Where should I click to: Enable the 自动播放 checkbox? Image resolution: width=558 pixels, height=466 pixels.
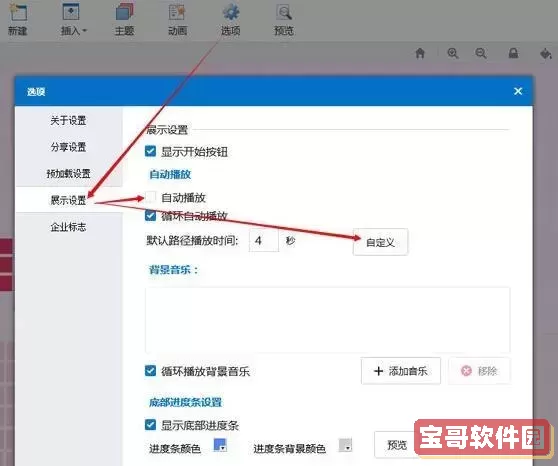151,197
